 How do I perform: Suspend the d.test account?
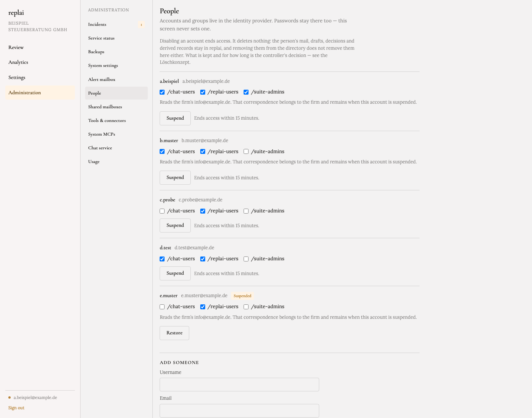pos(175,273)
